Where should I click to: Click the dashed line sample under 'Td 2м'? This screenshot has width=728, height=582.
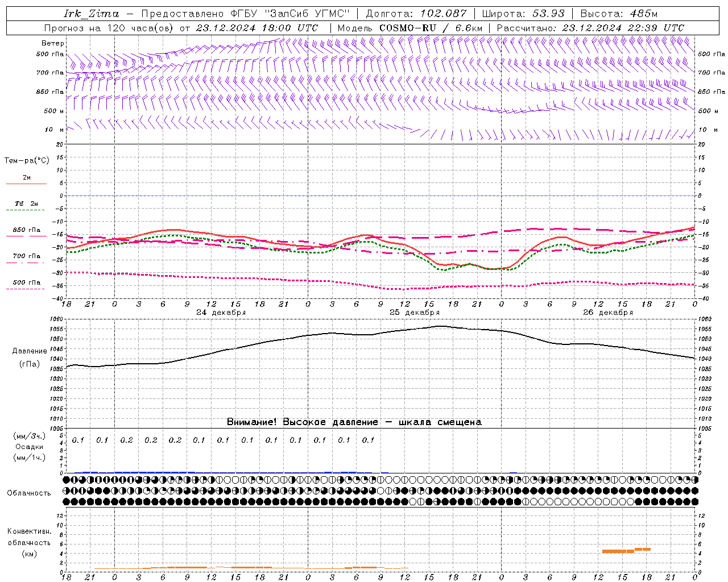pos(26,210)
